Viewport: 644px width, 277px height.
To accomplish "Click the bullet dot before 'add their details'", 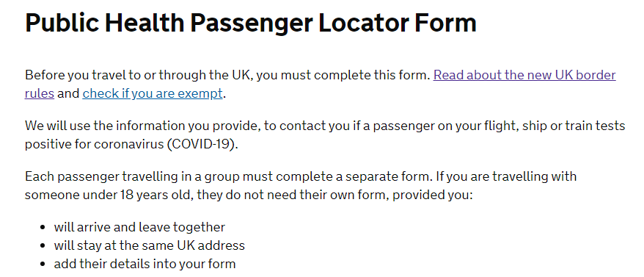I will click(43, 264).
